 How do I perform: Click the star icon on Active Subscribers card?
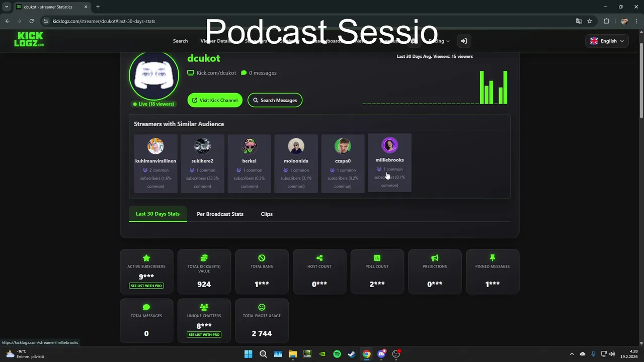(146, 258)
